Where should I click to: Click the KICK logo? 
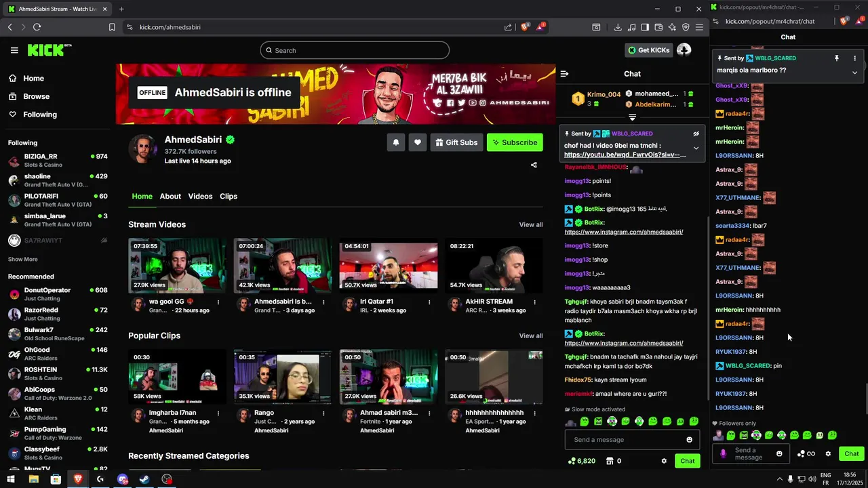click(49, 50)
